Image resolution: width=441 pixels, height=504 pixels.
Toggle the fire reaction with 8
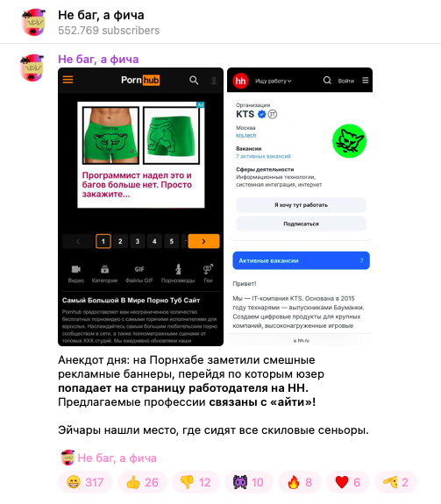[x=300, y=482]
